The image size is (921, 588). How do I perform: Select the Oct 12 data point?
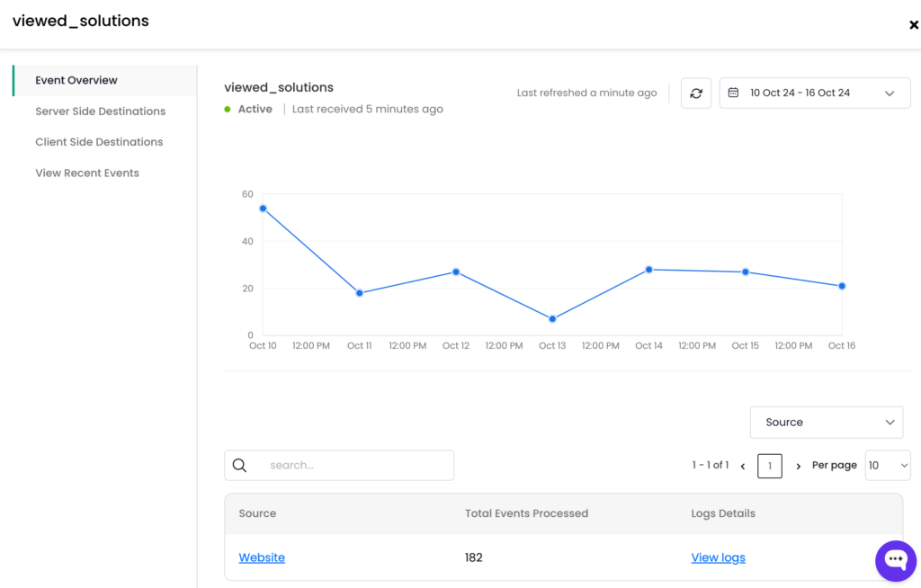point(456,272)
